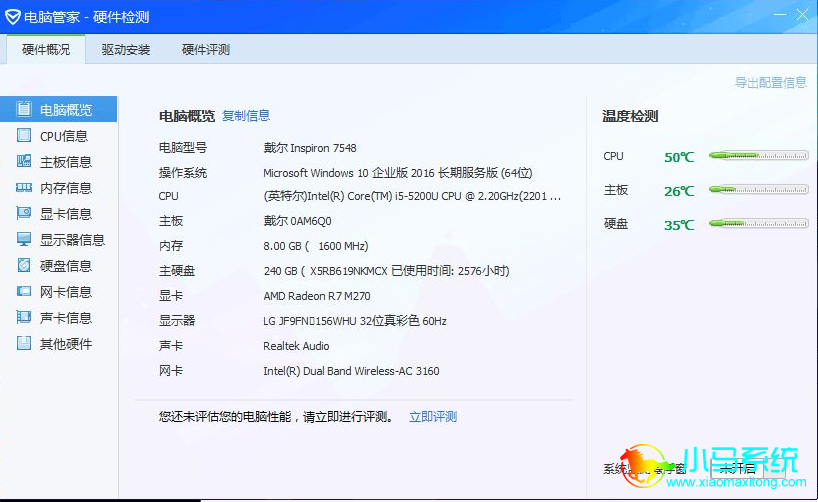818x502 pixels.
Task: Select 显卡信息 label in the sidebar
Action: click(x=66, y=214)
